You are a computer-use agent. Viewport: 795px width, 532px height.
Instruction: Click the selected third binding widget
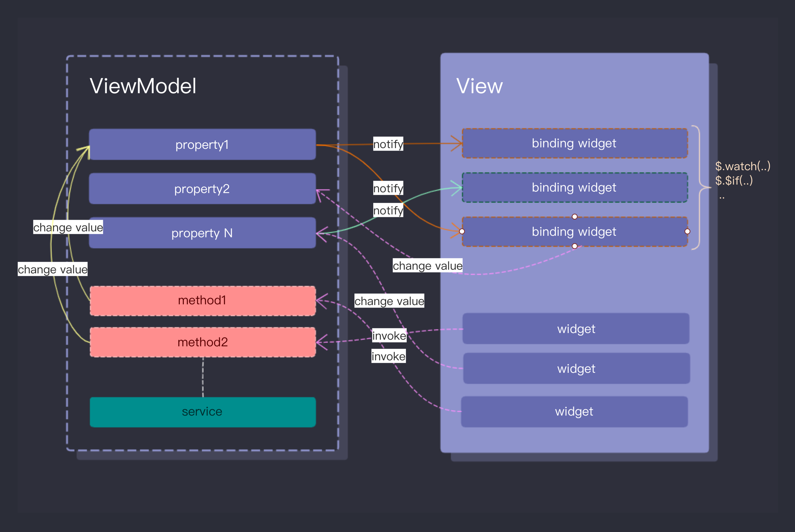(x=574, y=232)
